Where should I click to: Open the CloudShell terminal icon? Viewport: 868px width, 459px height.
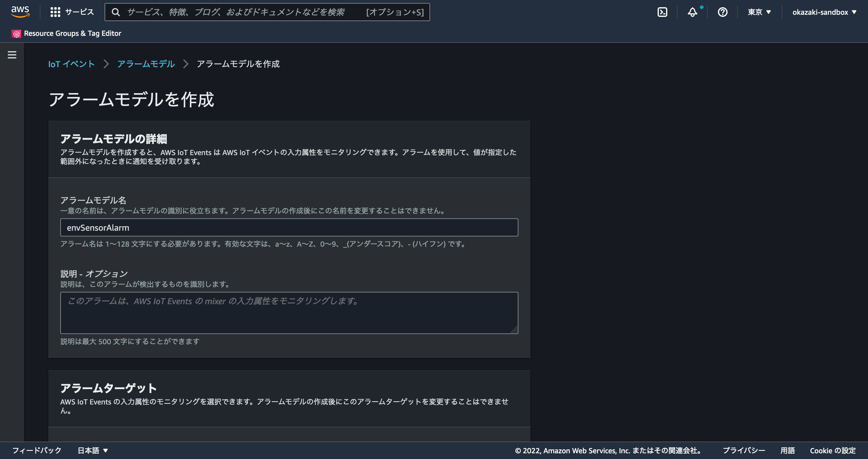pos(662,12)
